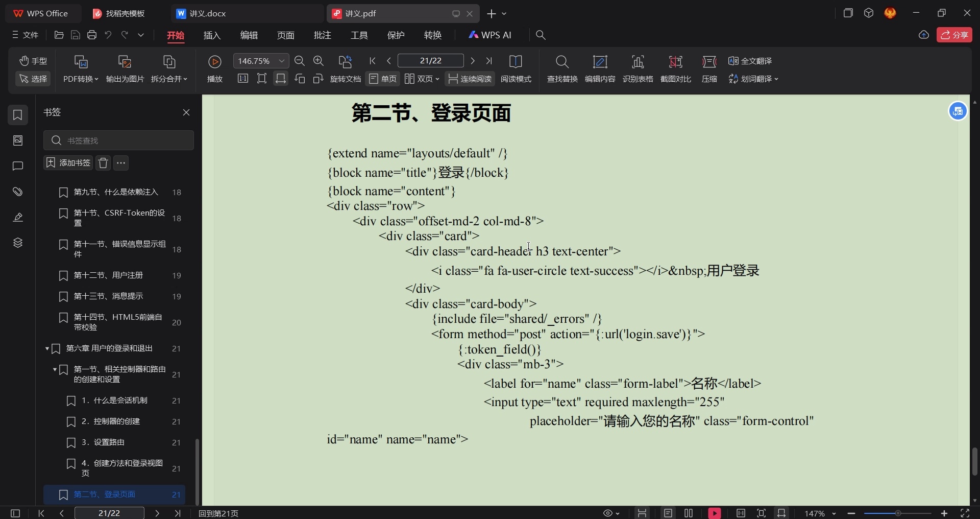Collapse the 第六章 bookmark tree node
The height and width of the screenshot is (519, 980).
(47, 349)
